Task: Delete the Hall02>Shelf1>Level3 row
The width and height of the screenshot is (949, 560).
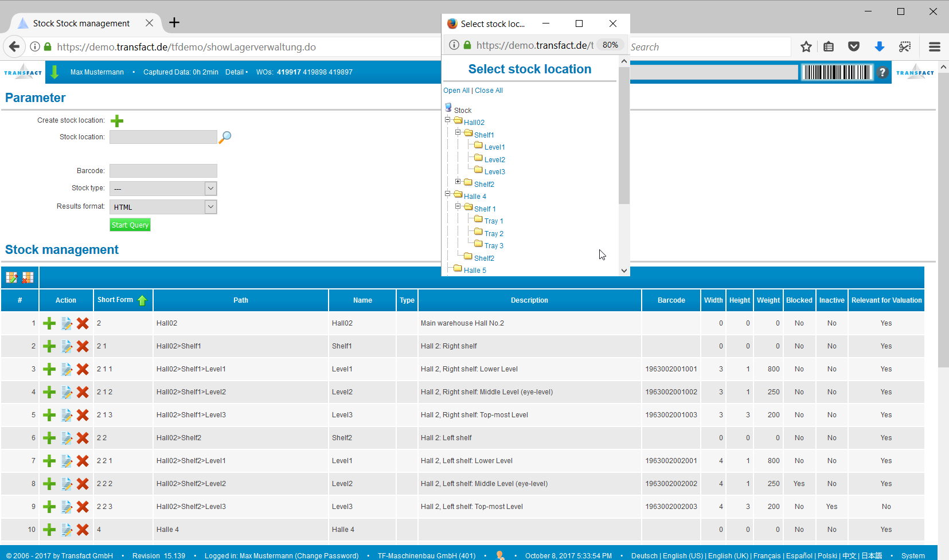Action: pyautogui.click(x=83, y=415)
